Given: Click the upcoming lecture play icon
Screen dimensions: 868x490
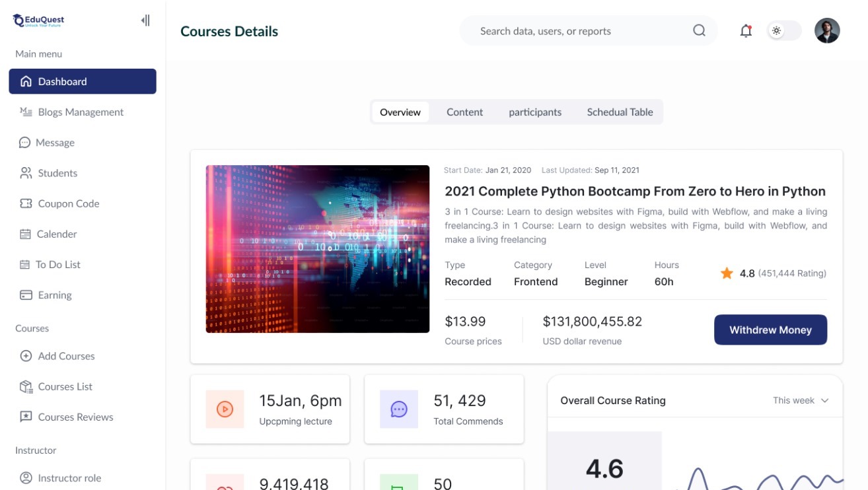Looking at the screenshot, I should coord(225,409).
